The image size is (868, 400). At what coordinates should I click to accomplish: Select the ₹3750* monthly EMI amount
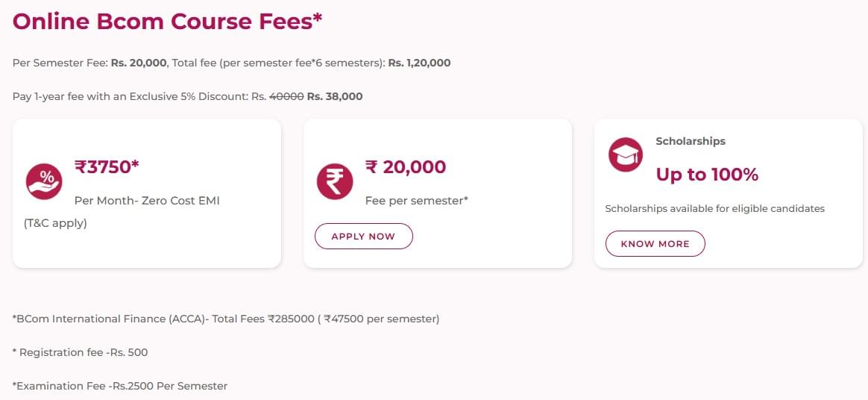[x=107, y=166]
